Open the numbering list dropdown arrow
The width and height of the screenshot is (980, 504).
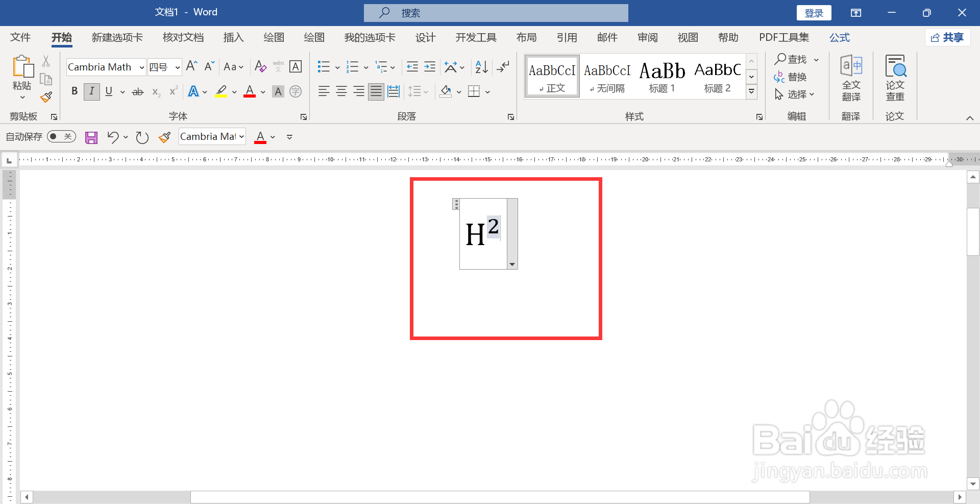point(366,67)
